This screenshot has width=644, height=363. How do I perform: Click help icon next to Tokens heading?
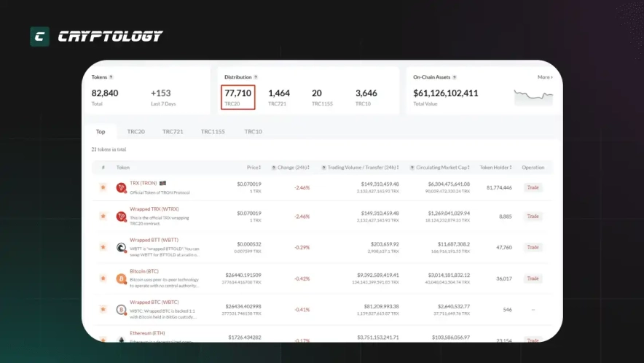111,77
